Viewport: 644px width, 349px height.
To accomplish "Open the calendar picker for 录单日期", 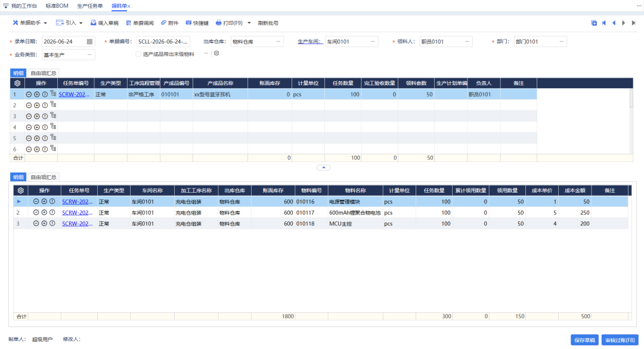I will (89, 42).
